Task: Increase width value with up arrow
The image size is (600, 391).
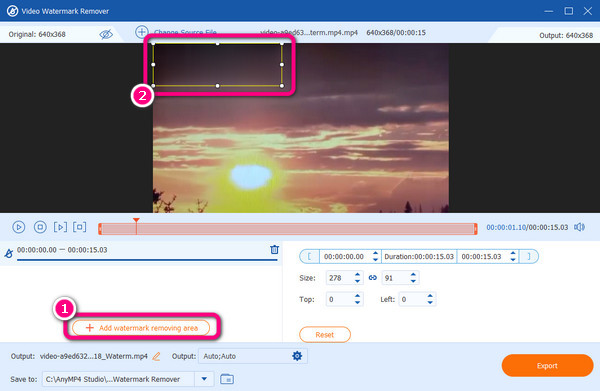Action: click(x=357, y=275)
